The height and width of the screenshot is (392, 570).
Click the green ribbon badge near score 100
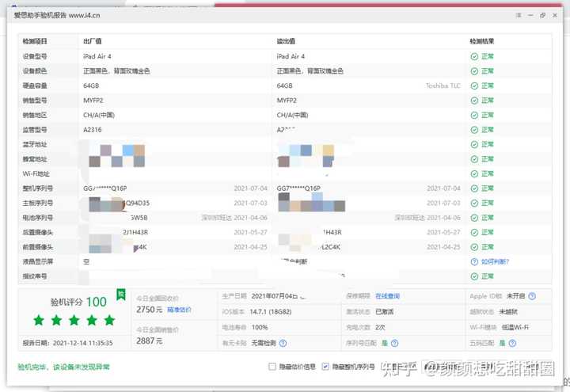pos(121,294)
